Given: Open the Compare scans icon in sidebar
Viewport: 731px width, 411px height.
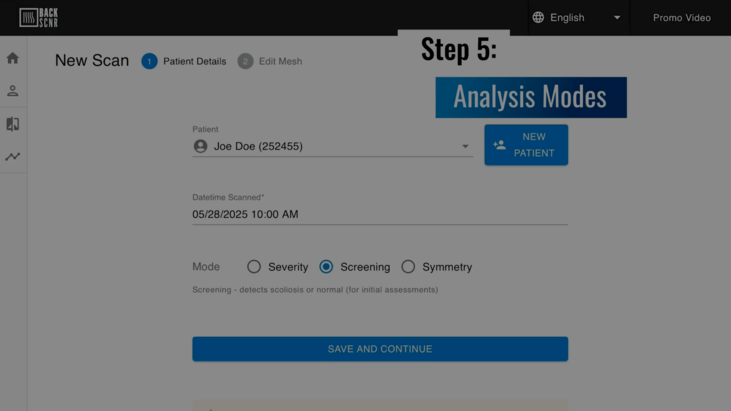Looking at the screenshot, I should point(13,124).
